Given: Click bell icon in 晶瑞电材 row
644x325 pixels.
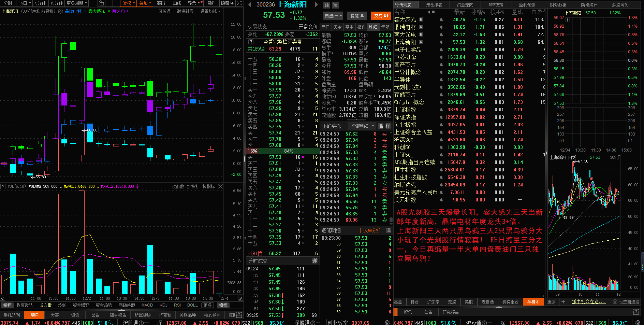Looking at the screenshot, I should (x=441, y=27).
